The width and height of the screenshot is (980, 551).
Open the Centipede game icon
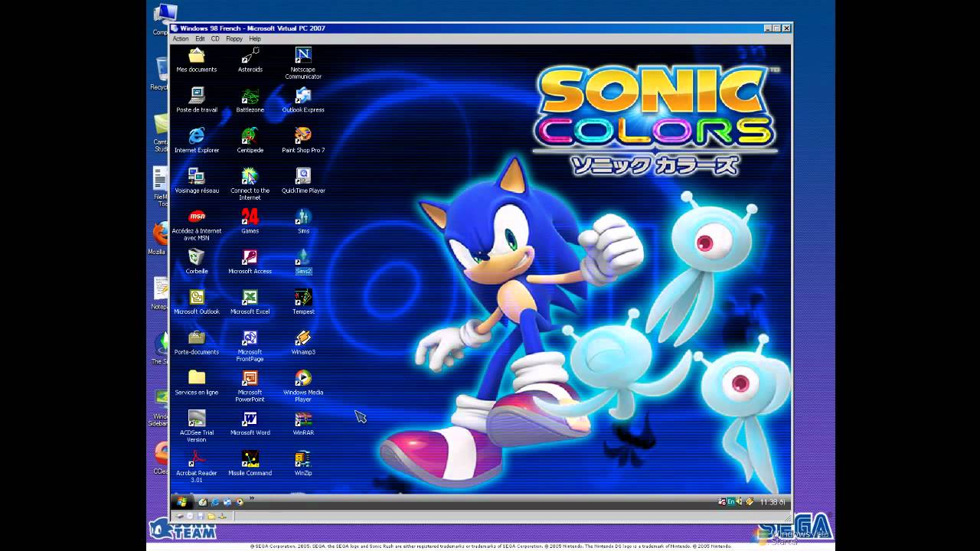[250, 141]
